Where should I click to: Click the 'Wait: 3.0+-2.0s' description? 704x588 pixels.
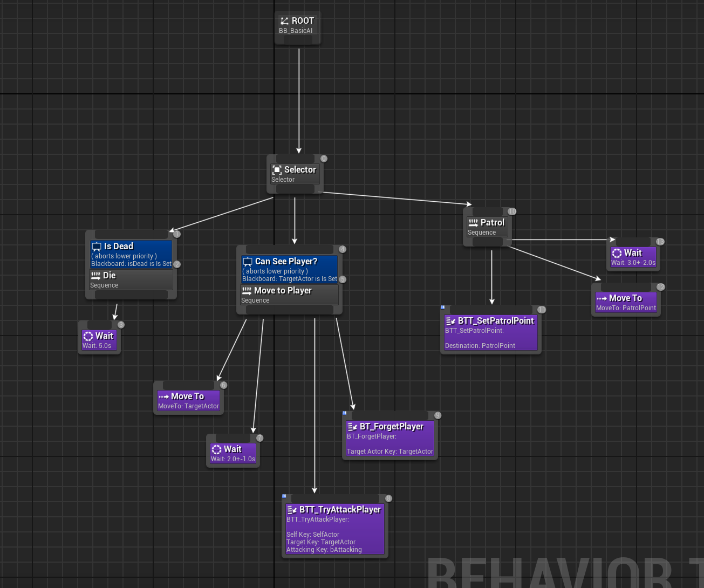coord(633,263)
